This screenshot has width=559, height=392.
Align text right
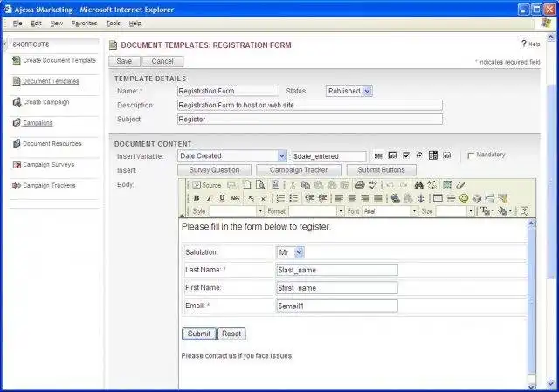(x=365, y=198)
